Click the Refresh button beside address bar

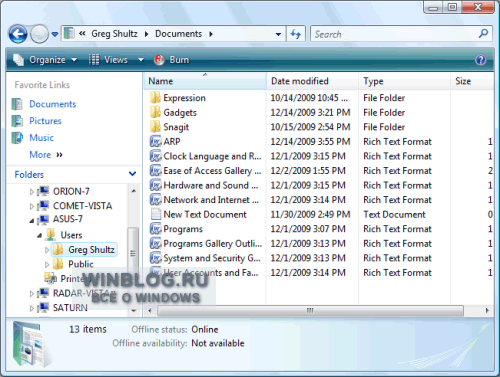[296, 34]
